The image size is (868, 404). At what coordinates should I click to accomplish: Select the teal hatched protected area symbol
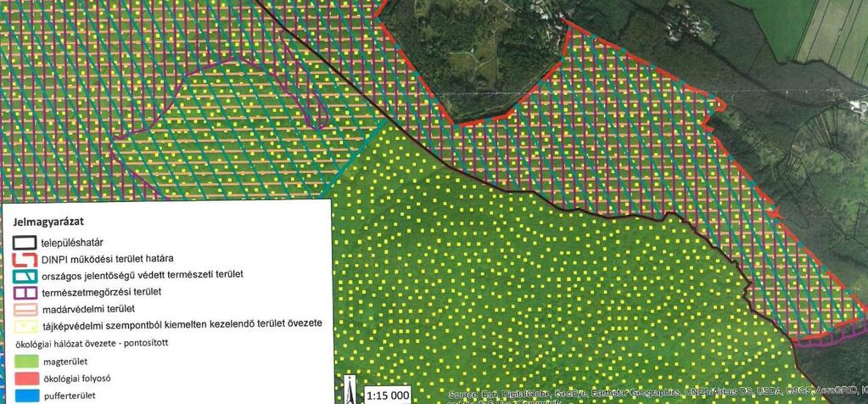pyautogui.click(x=25, y=275)
